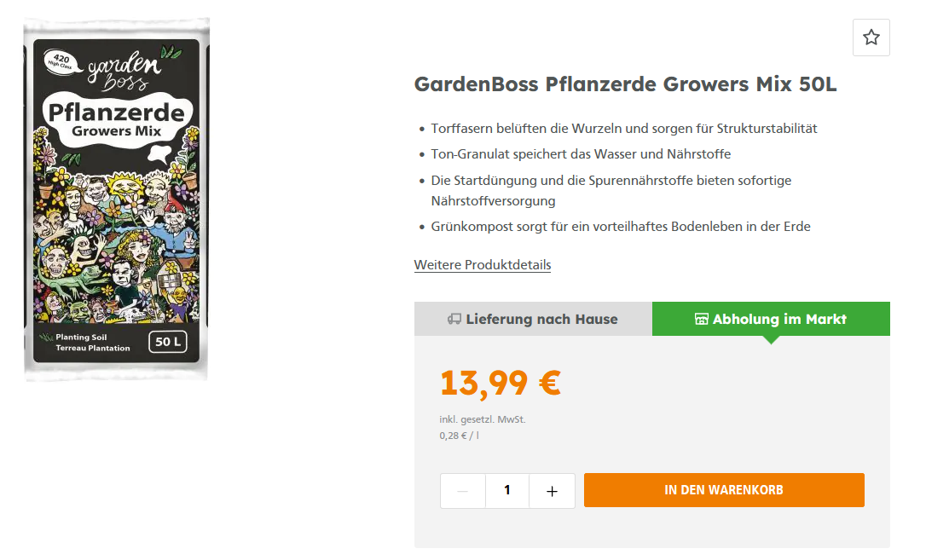The width and height of the screenshot is (926, 560).
Task: Decrease quantity with the minus button
Action: click(463, 491)
